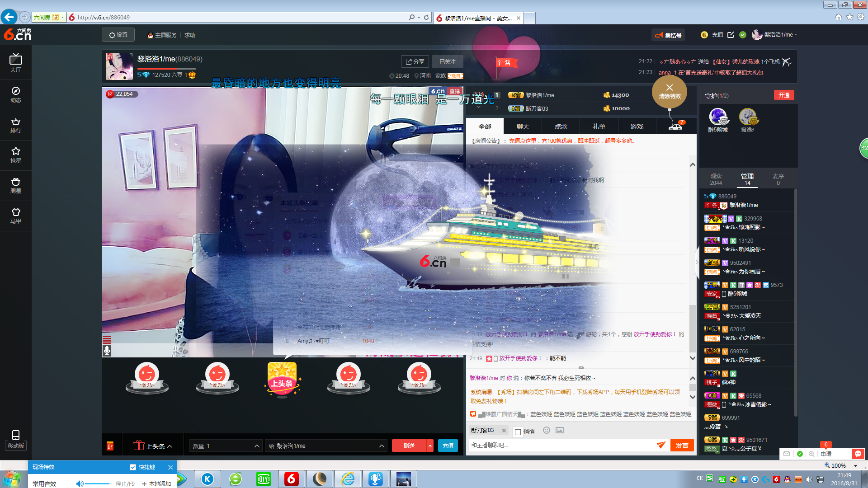
Task: Click the edit note icon next to 充值 in header
Action: point(731,35)
